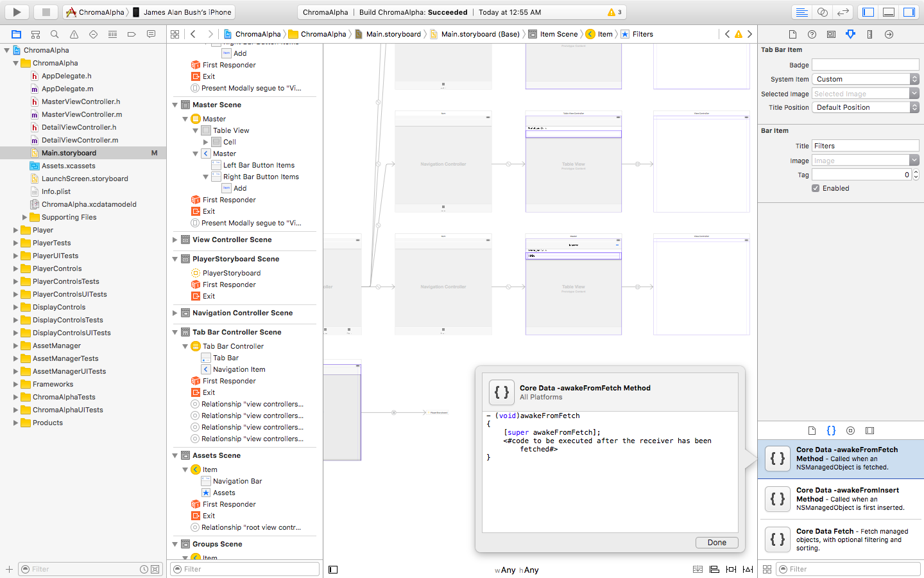924x578 pixels.
Task: Jump to the next issue arrow
Action: click(749, 34)
